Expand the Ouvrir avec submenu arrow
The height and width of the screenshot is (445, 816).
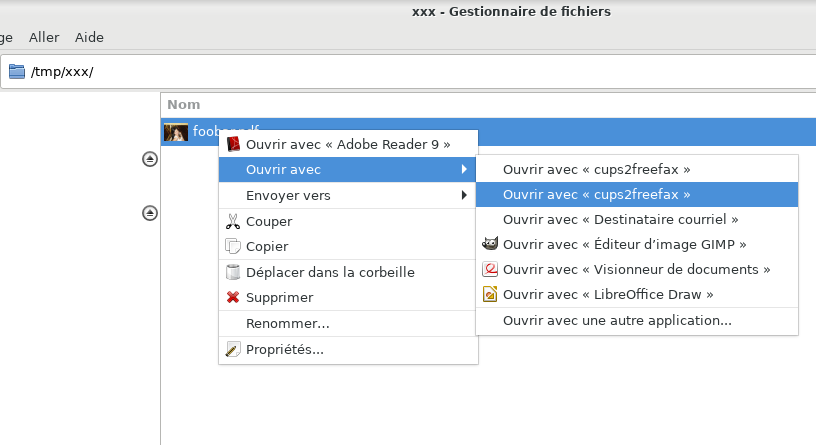tap(464, 170)
